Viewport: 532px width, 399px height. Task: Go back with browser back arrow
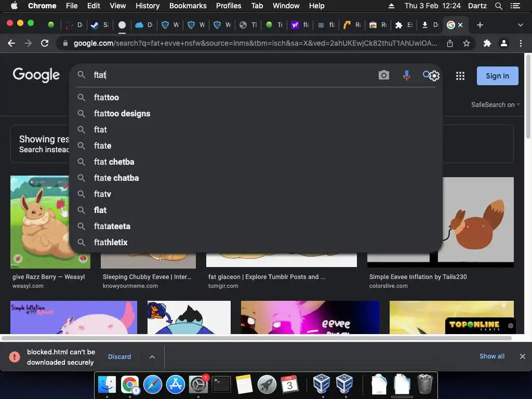[11, 43]
